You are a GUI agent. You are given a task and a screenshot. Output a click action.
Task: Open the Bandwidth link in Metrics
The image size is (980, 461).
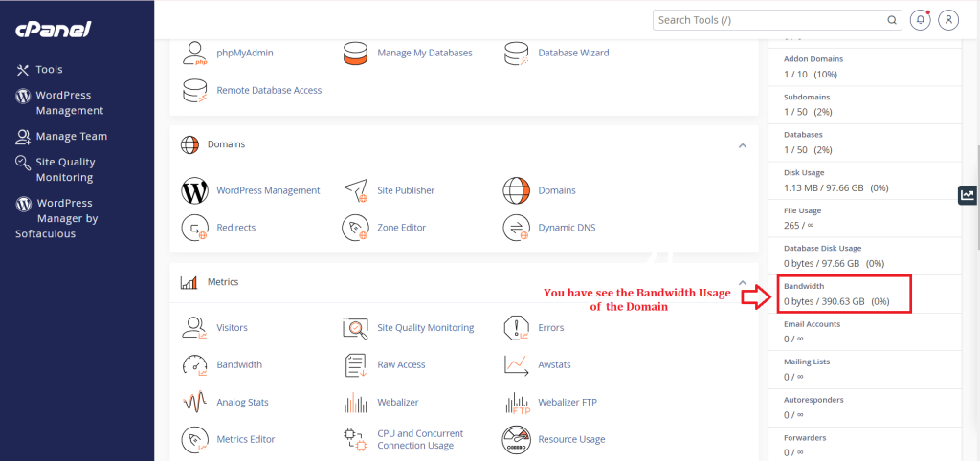coord(239,364)
